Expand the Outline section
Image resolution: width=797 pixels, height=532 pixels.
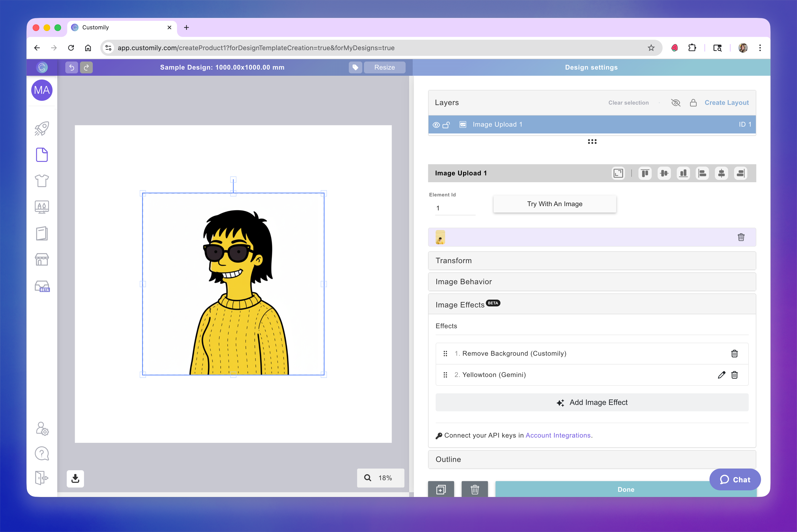591,459
